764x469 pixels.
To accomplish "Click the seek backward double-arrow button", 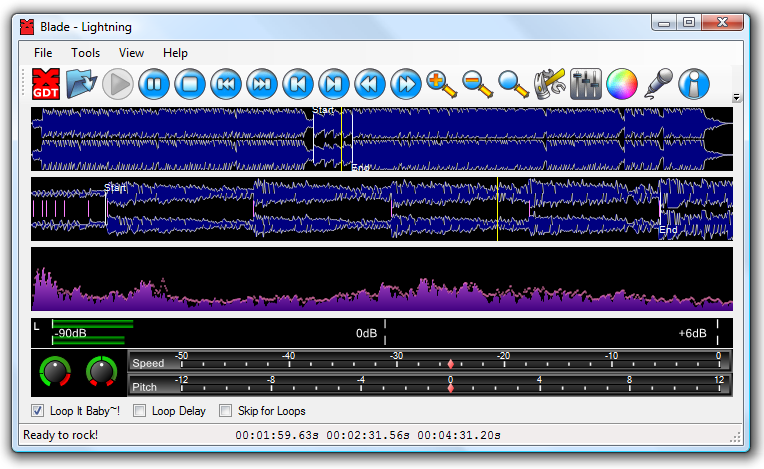I will (370, 84).
